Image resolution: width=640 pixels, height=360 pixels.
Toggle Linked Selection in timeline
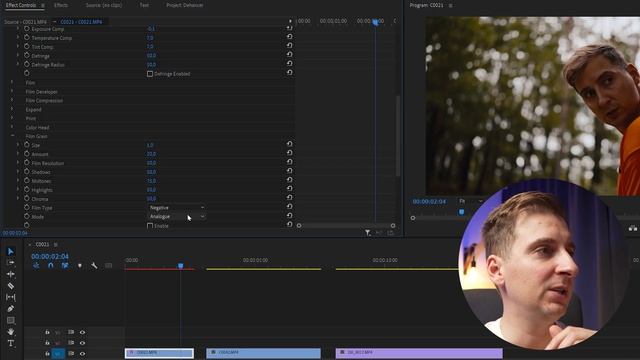65,265
